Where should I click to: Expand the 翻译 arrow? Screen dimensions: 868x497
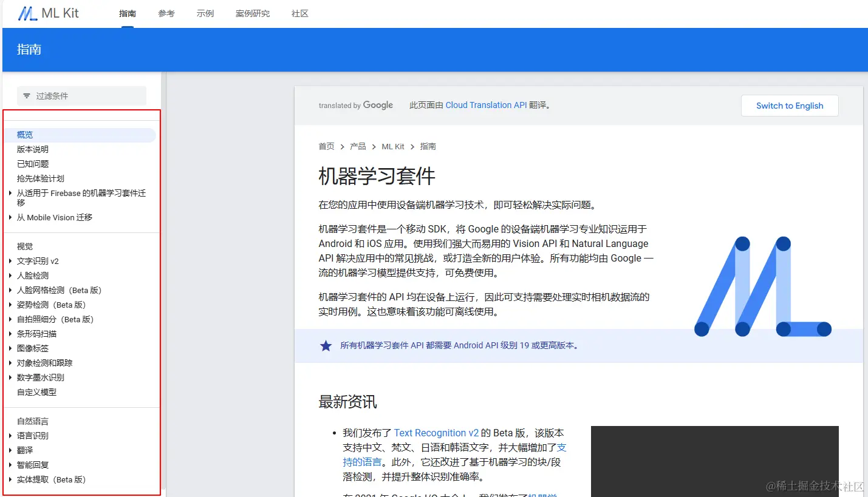click(10, 450)
